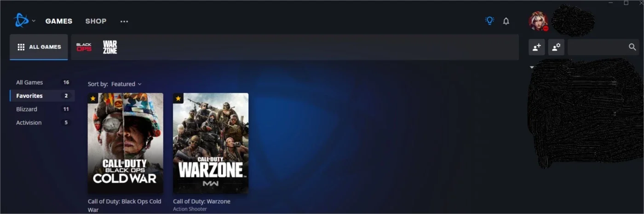
Task: Click the 'Action Shooter' genre label
Action: pos(190,209)
